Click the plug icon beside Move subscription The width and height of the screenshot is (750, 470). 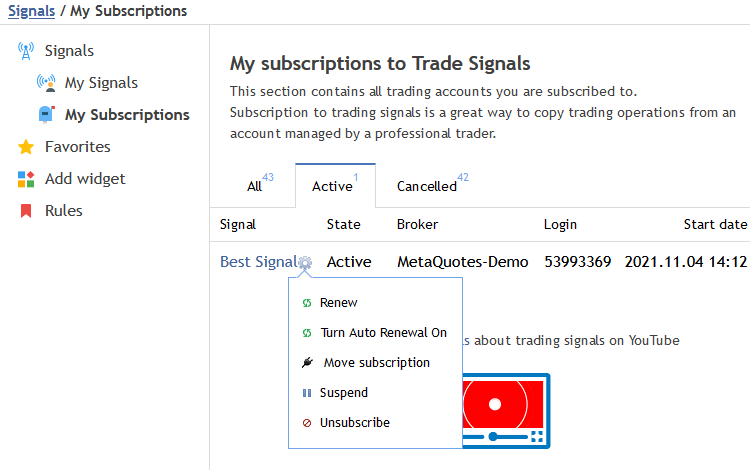click(x=308, y=362)
